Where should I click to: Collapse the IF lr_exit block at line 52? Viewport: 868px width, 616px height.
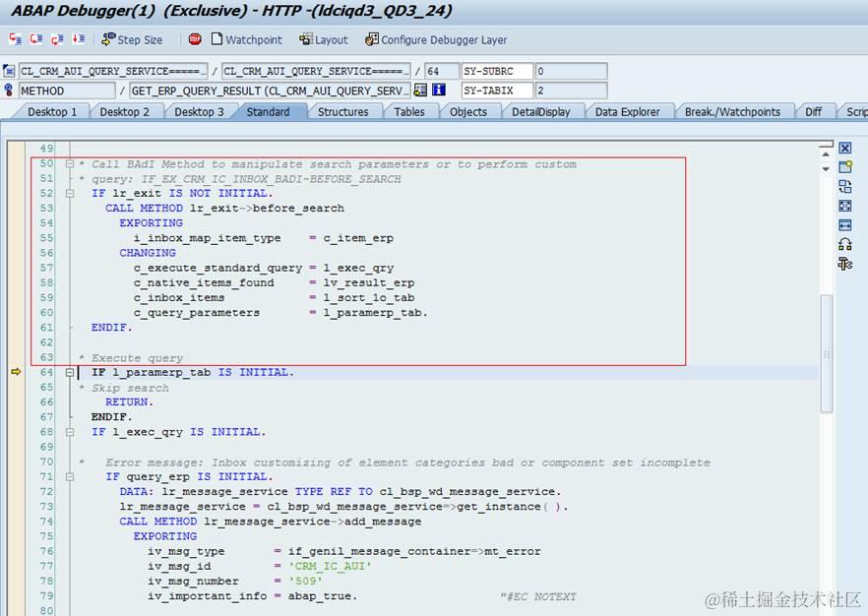70,193
